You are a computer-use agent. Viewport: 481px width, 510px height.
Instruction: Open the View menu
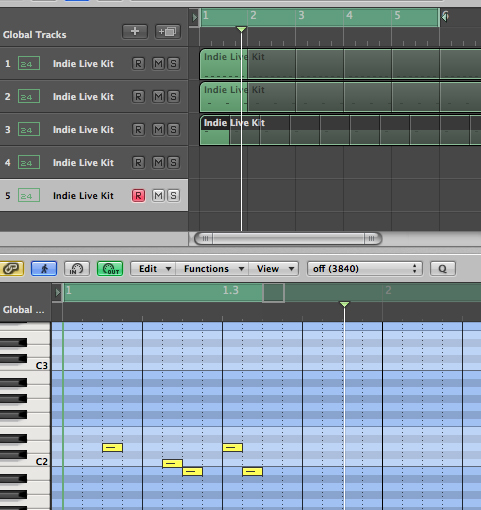(x=273, y=268)
